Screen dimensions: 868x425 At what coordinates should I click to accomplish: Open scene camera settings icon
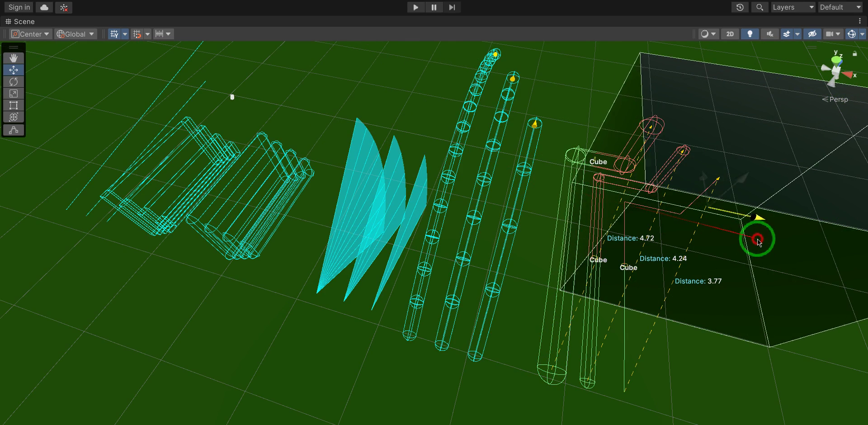tap(829, 34)
